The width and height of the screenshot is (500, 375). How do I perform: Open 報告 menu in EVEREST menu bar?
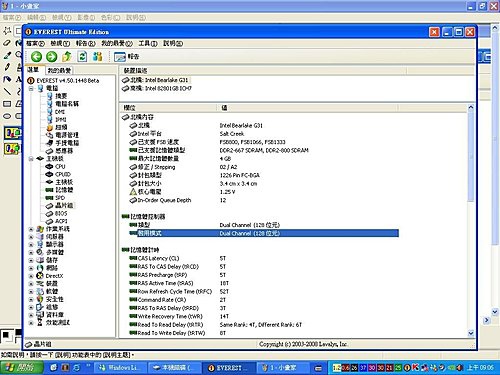(85, 43)
